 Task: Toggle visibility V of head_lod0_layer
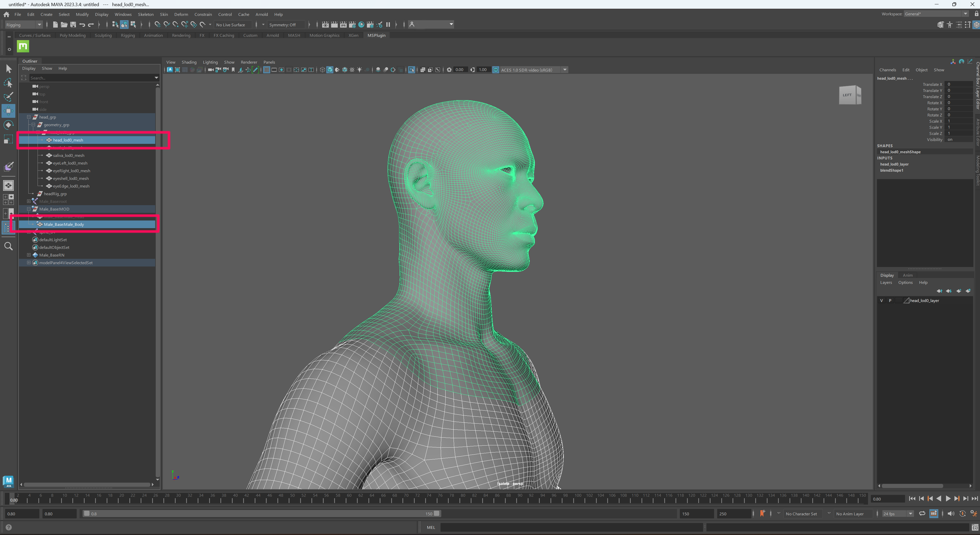(882, 301)
